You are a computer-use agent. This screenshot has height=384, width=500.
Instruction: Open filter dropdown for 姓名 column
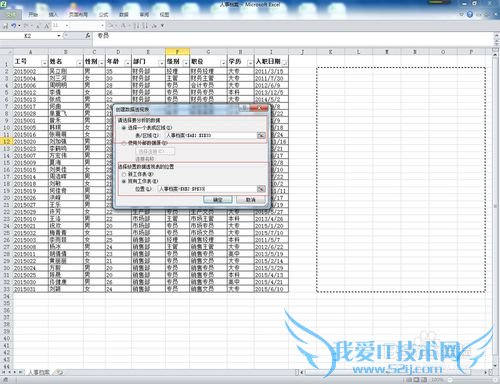pyautogui.click(x=79, y=63)
